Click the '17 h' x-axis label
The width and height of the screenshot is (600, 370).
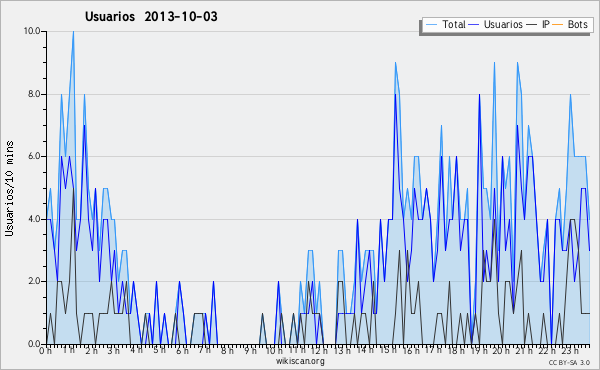pos(433,350)
